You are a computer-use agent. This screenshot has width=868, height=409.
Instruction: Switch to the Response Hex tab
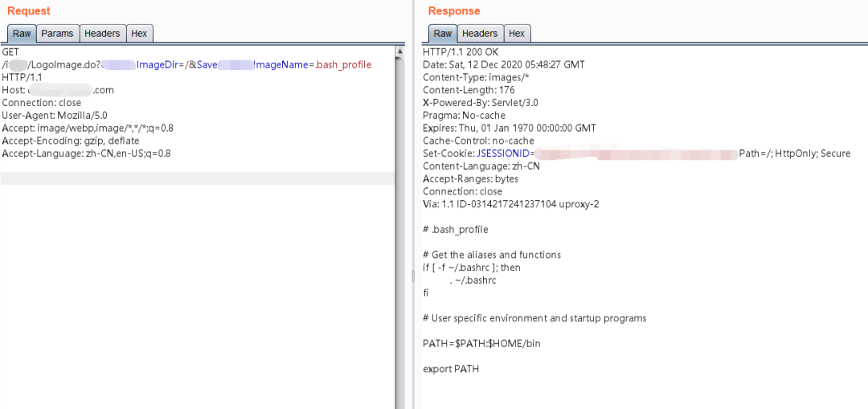517,34
